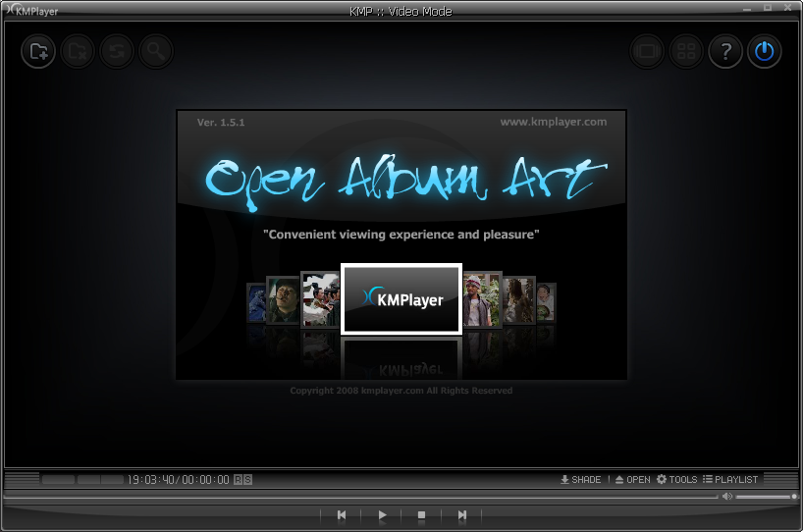Open the KMPlayer logo main menu
This screenshot has height=532, width=803.
pyautogui.click(x=32, y=10)
